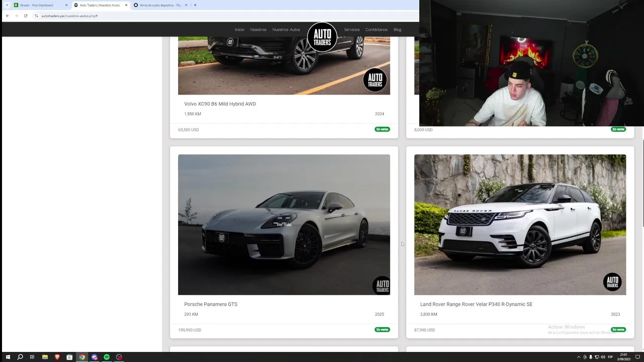Close the Auto Traders Nuestros Autos tab
The height and width of the screenshot is (362, 644).
coord(126,5)
